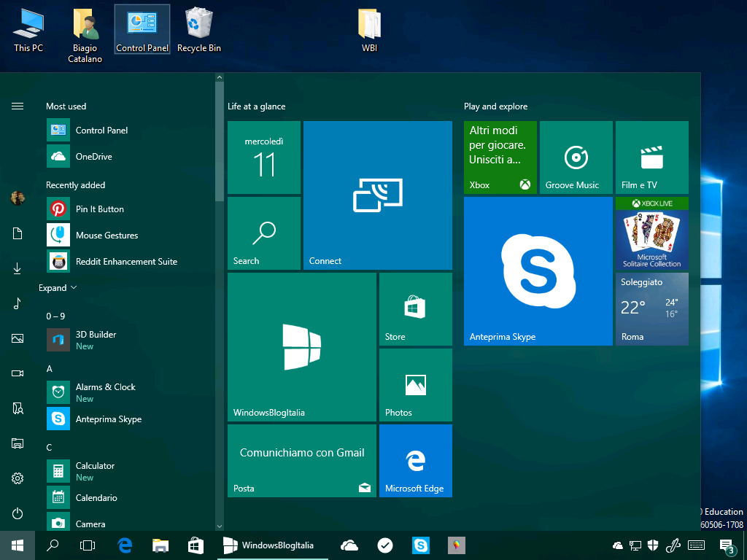Open the large Anteprima Skype tile
Screen dimensions: 747x560
pyautogui.click(x=538, y=271)
